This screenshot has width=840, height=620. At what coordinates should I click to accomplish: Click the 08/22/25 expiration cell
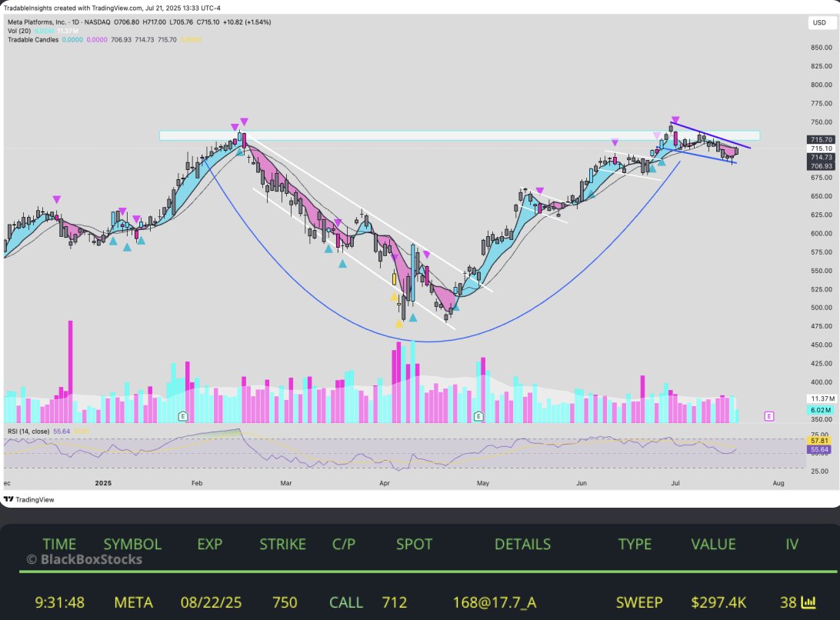click(211, 602)
